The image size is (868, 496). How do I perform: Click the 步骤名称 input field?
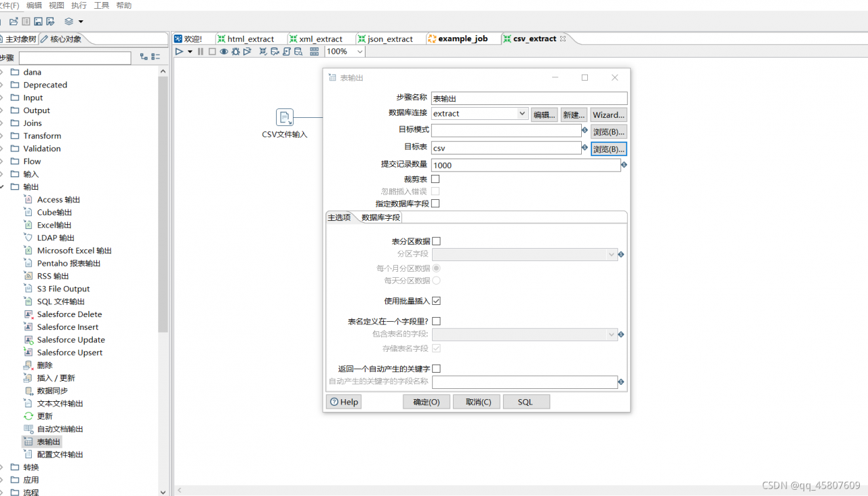(x=529, y=98)
